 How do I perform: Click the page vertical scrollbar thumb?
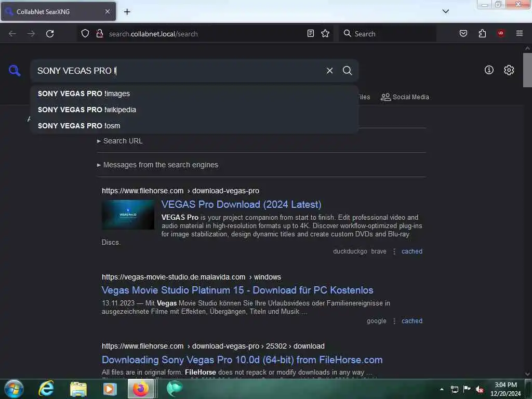click(527, 70)
